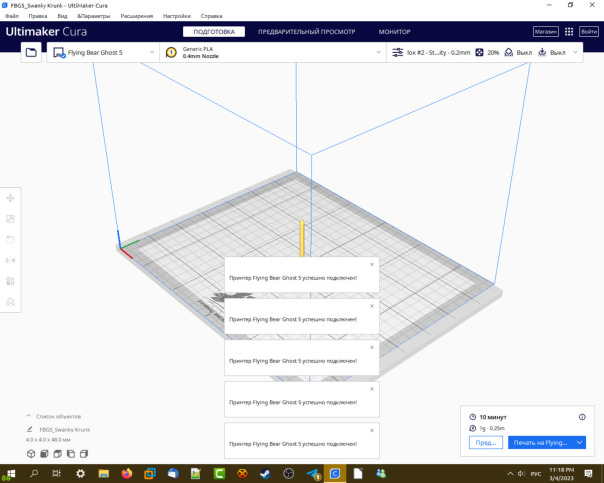
Task: Click the Пред... preview button
Action: tap(486, 443)
